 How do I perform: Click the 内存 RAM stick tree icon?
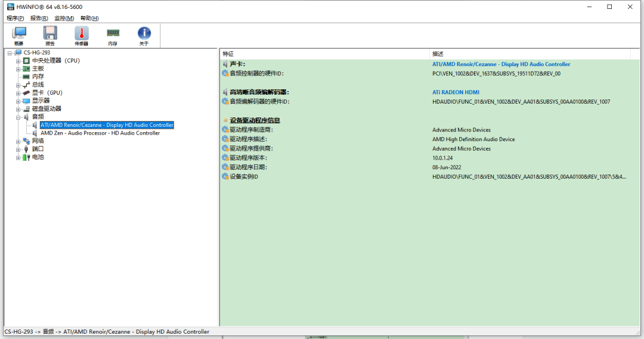click(26, 77)
